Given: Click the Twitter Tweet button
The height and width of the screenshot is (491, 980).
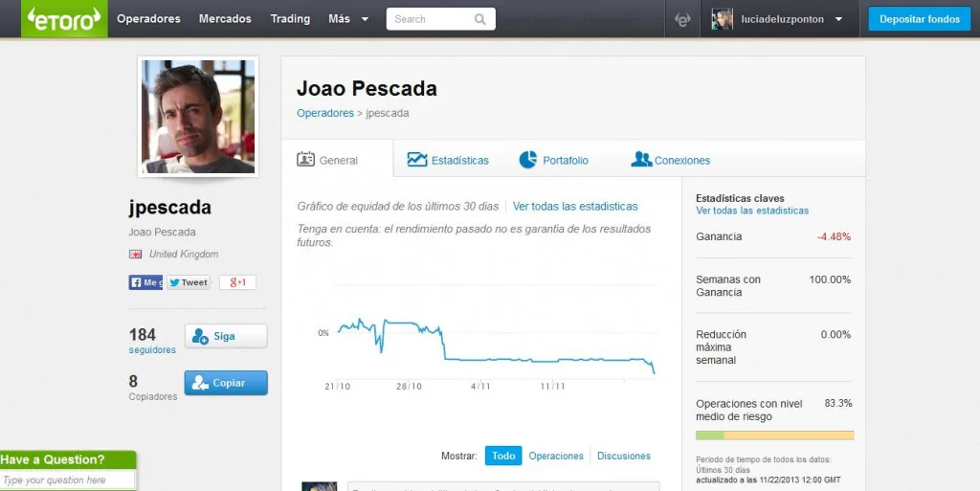Looking at the screenshot, I should [x=189, y=282].
